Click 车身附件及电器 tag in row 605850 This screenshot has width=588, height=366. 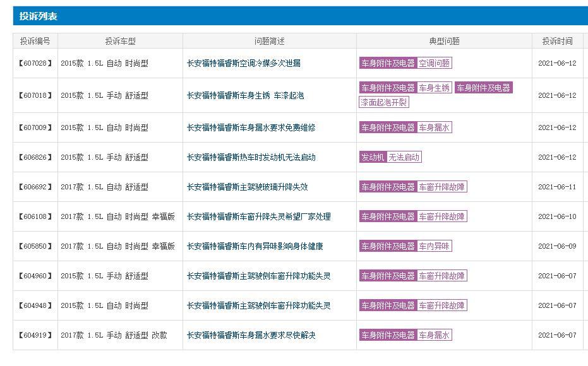pos(388,246)
